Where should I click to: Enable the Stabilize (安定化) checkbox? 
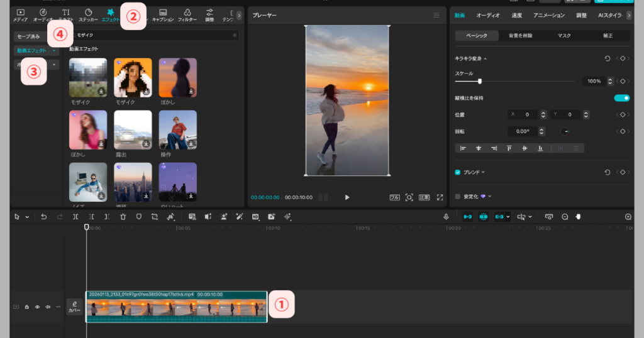[x=458, y=196]
